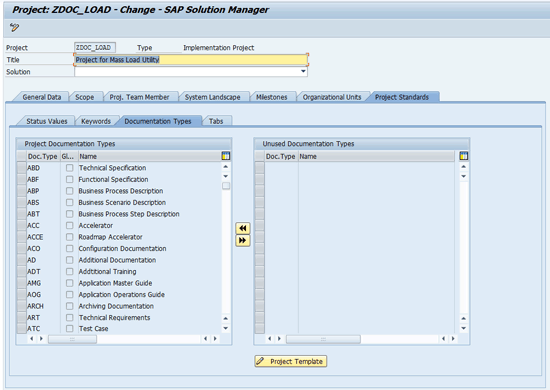550x390 pixels.
Task: Click the display/change toggle pencil icon
Action: point(14,27)
